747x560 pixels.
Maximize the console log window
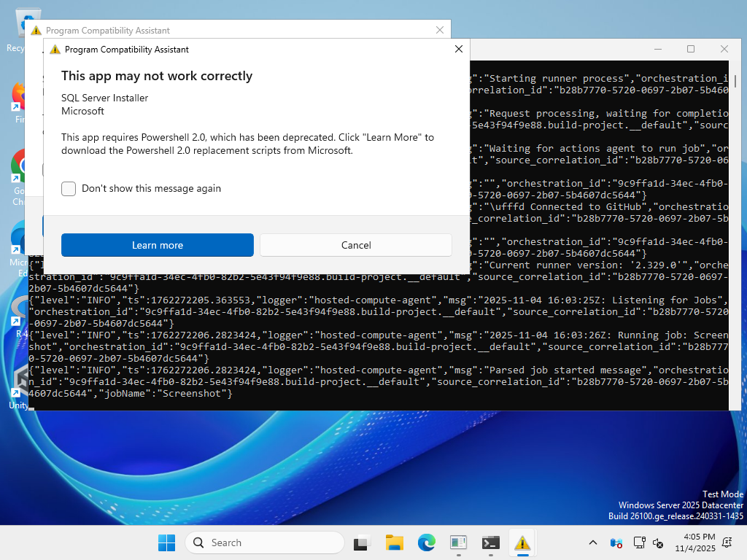point(690,49)
